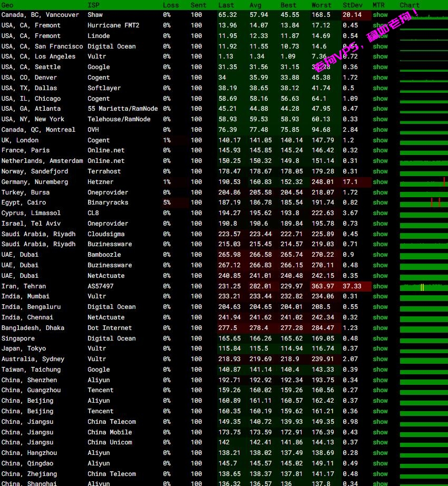448x486 pixels.
Task: Click the China Unicom ISP cell
Action: tap(110, 443)
